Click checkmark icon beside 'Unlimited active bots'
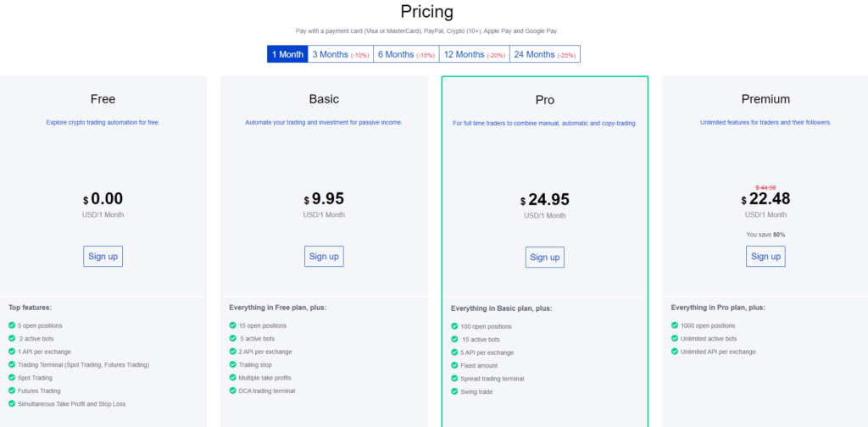This screenshot has width=868, height=427. pos(675,338)
